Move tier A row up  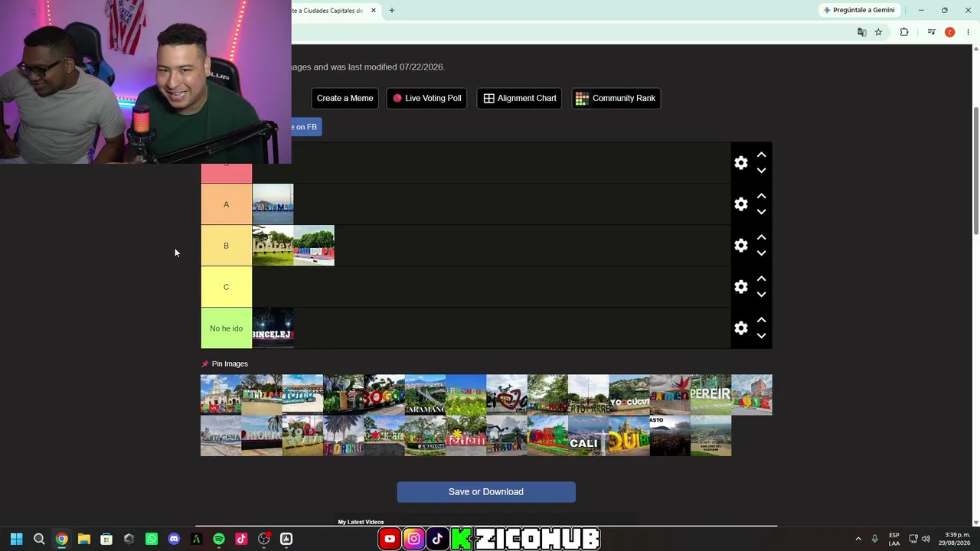[761, 196]
